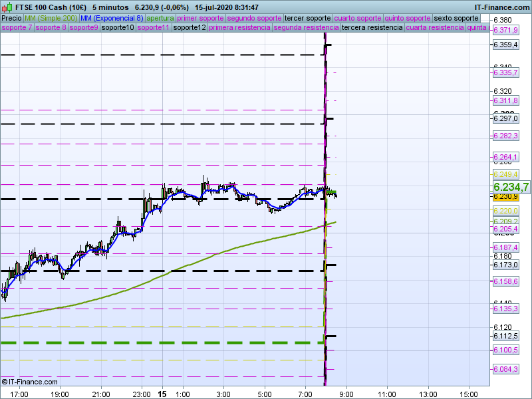Viewport: 532px width, 399px height.
Task: Choose the soporte11 label
Action: pyautogui.click(x=154, y=27)
